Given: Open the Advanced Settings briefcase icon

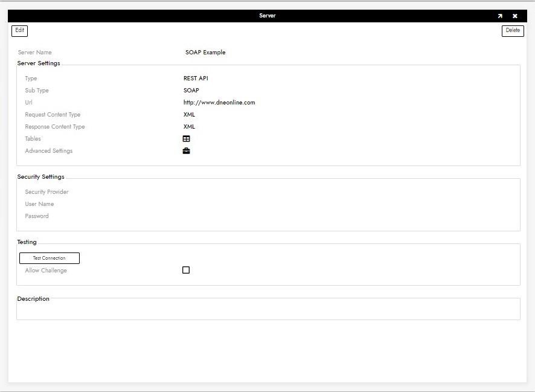Looking at the screenshot, I should (x=186, y=151).
